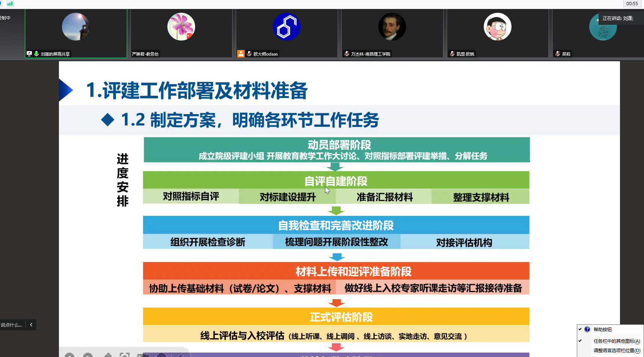This screenshot has height=357, width=644.
Task: Click the muted microphone icon for 吴莉
Action: [x=558, y=54]
